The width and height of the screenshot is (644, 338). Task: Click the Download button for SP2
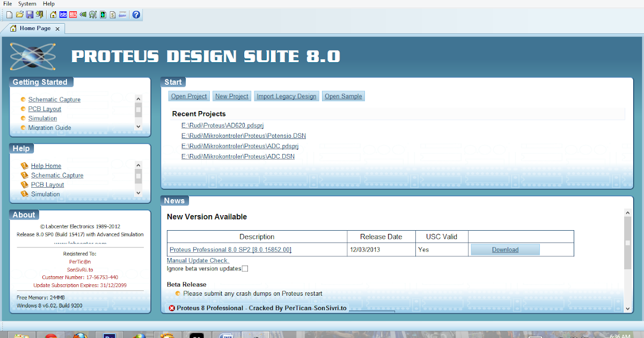tap(505, 249)
